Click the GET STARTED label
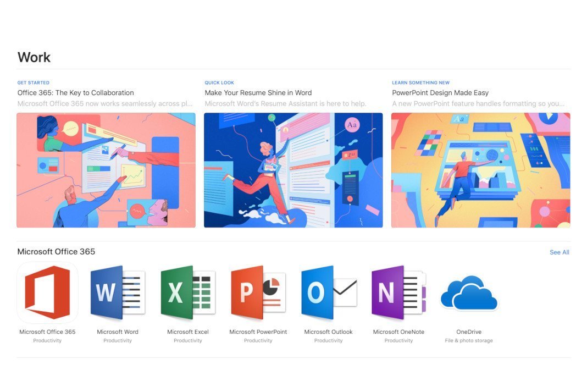Screen dimensions: 587x392 33,82
